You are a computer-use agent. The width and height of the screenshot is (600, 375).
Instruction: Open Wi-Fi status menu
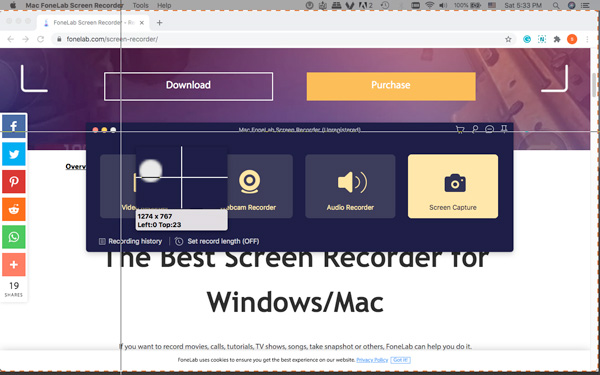pos(430,5)
